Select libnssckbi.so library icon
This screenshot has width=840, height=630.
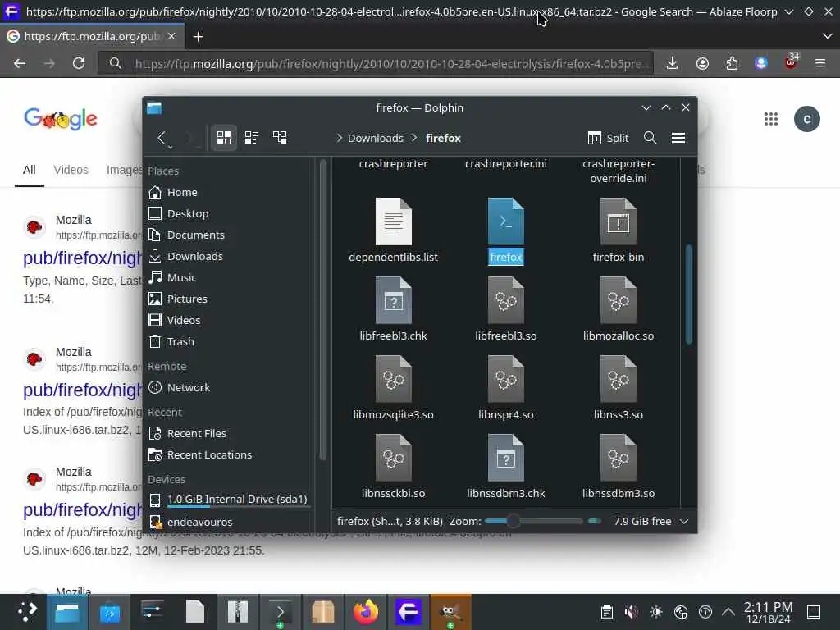click(393, 458)
